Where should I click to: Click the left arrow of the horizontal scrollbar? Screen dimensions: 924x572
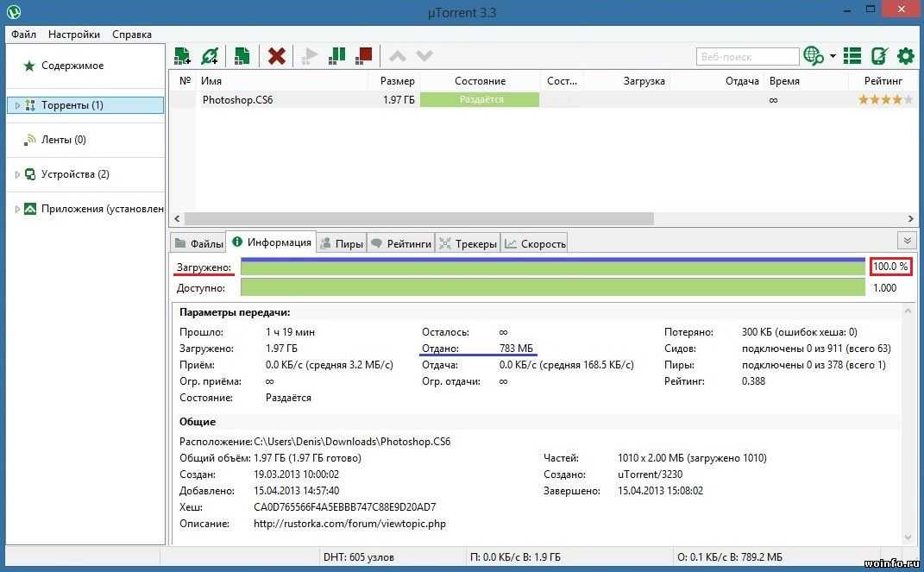coord(177,218)
